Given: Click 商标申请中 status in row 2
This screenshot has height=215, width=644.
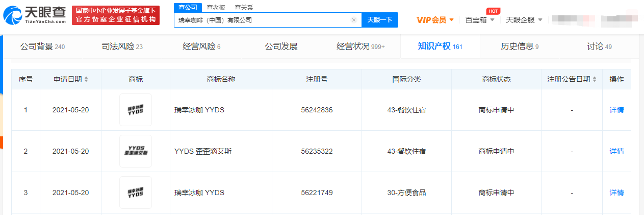Looking at the screenshot, I should coord(496,151).
